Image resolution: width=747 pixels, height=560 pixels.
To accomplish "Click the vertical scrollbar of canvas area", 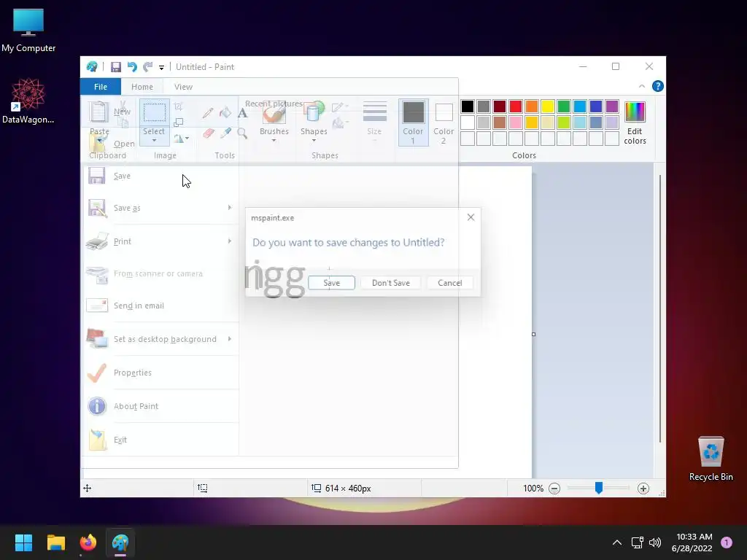I will 659,308.
